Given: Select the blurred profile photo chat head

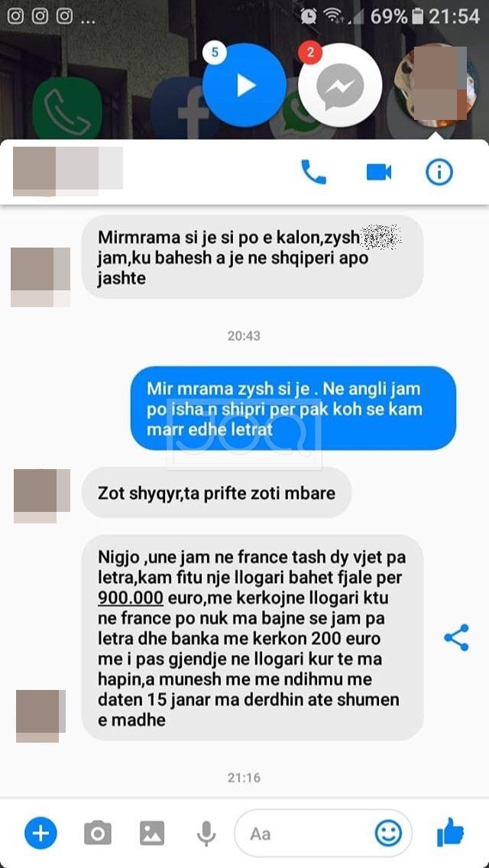Looking at the screenshot, I should (x=436, y=86).
